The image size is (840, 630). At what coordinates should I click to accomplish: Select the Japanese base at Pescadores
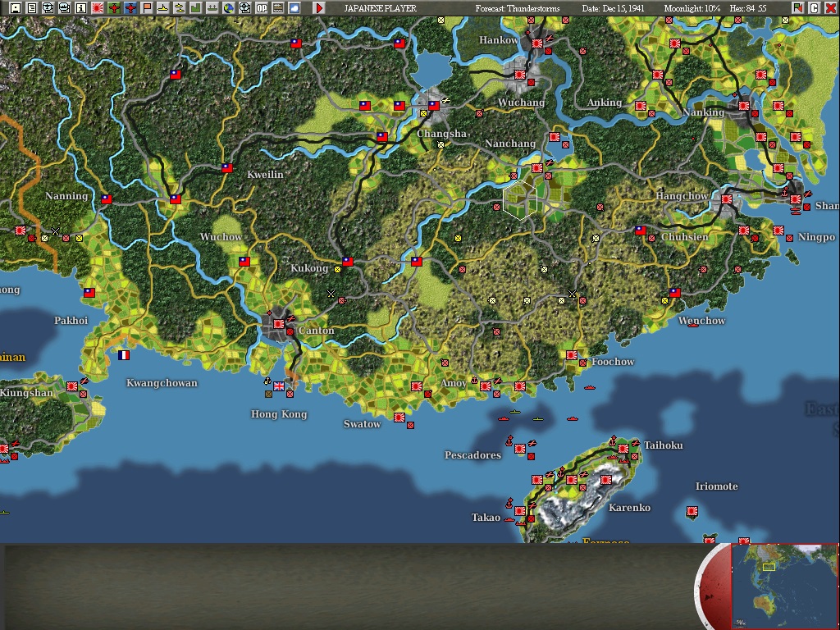pyautogui.click(x=519, y=449)
